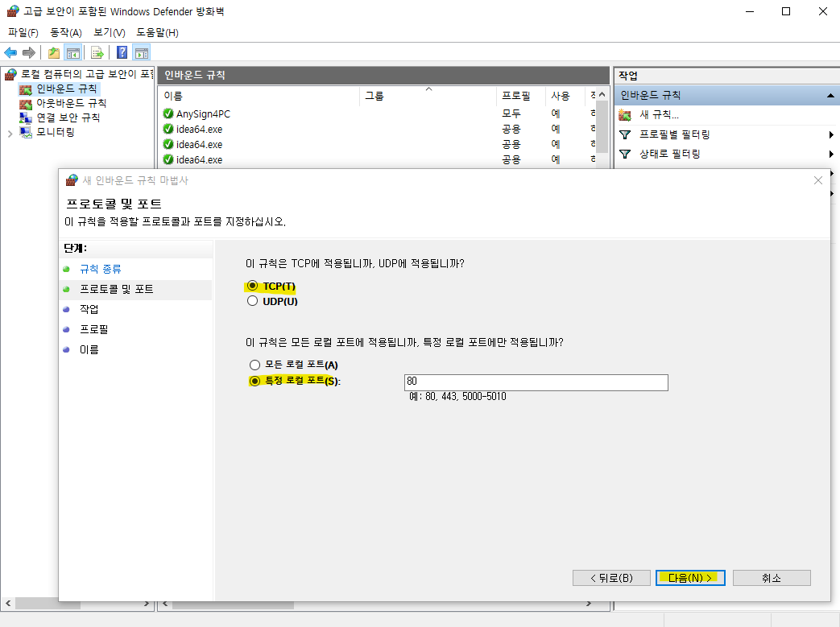Click the Forward arrow toolbar icon
This screenshot has width=840, height=627.
point(29,52)
